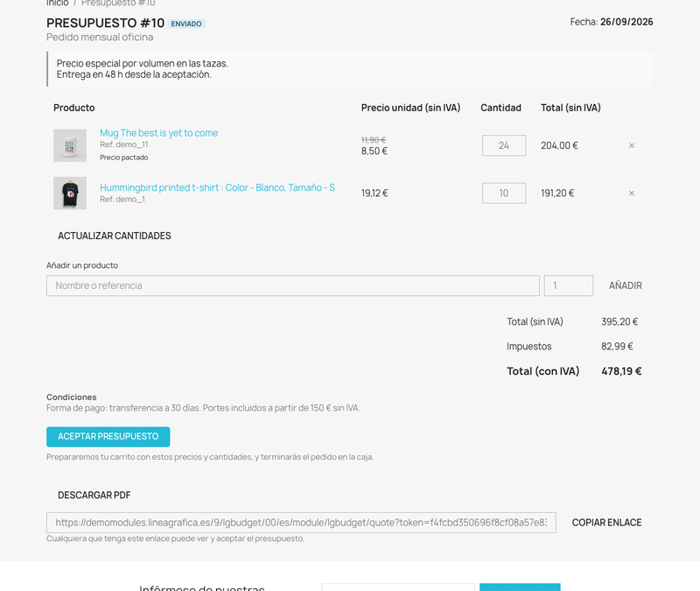Viewport: 700px width, 591px height.
Task: Click the newsletter email field at bottom
Action: (398, 587)
